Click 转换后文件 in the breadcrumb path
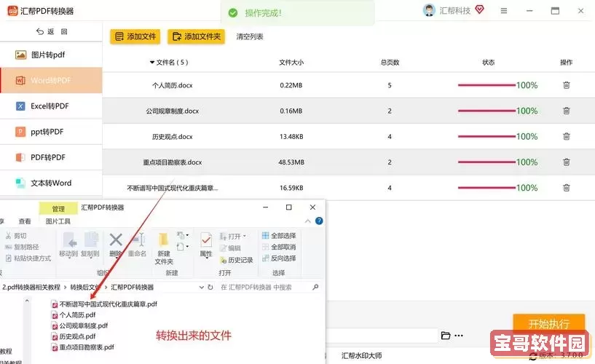The image size is (595, 364). click(85, 288)
